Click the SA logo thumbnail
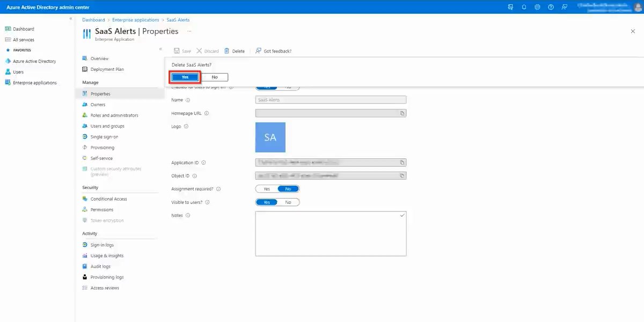 coord(270,137)
